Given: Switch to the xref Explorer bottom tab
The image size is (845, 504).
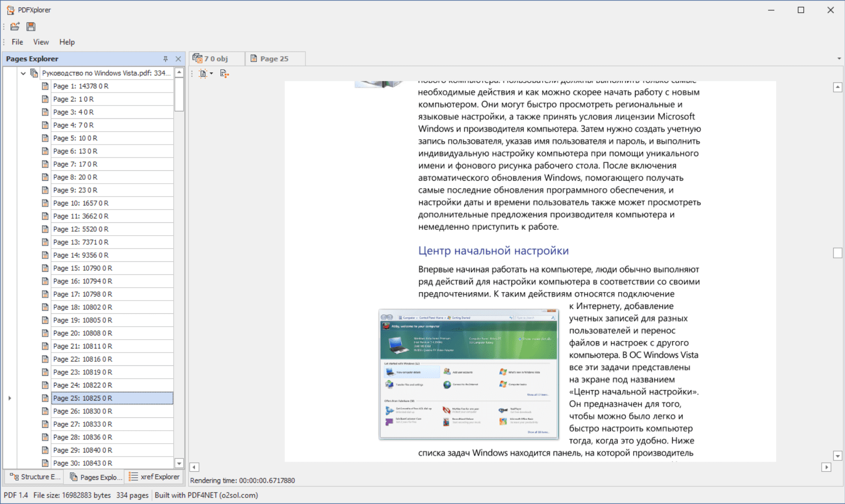Looking at the screenshot, I should coord(154,477).
